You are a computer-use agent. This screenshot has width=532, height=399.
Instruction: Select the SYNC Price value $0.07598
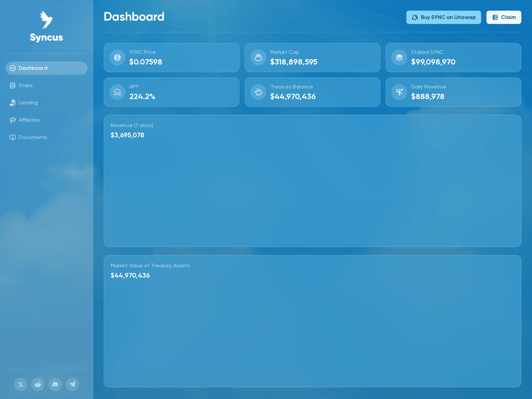pos(146,62)
